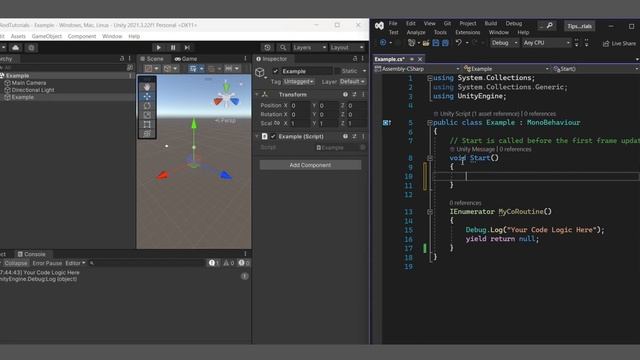
Task: Open Visual Studio Extensions menu
Action: click(x=467, y=33)
